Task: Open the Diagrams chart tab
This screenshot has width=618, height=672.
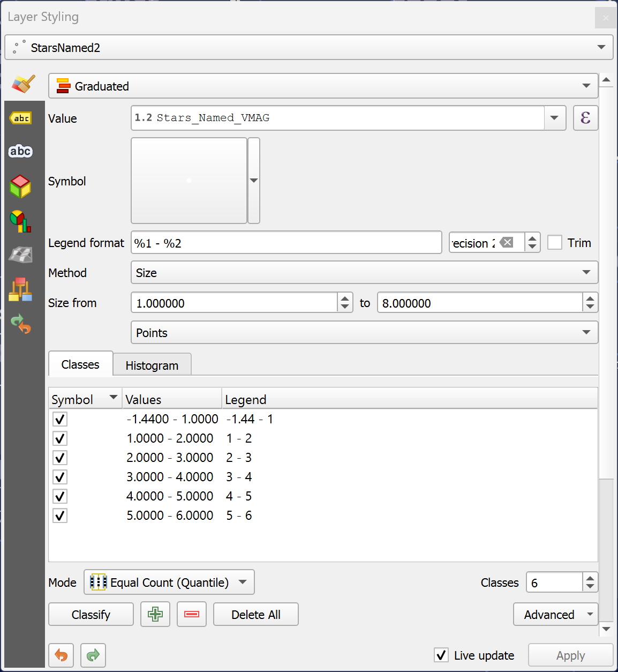Action: point(20,221)
